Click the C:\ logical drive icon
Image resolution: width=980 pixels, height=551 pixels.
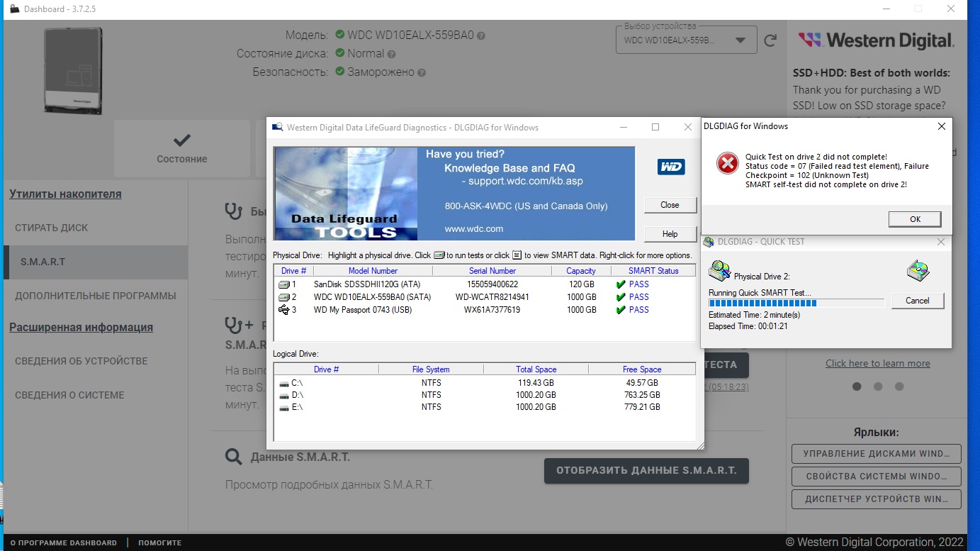point(283,383)
